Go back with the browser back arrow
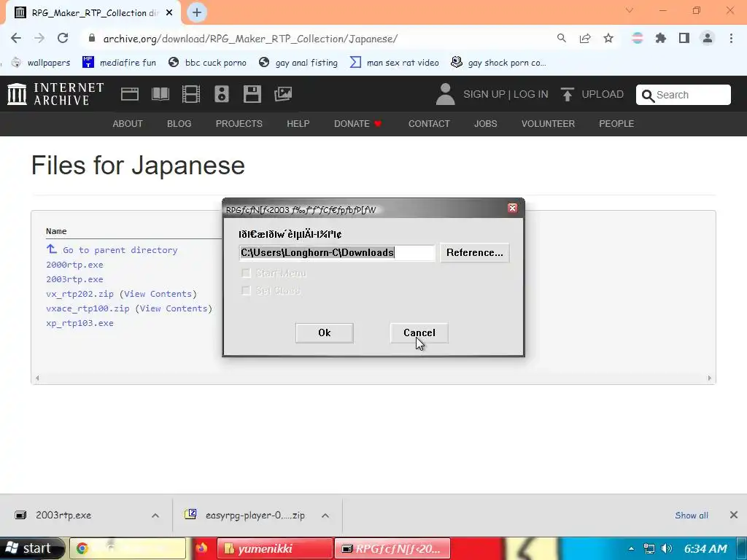Image resolution: width=747 pixels, height=560 pixels. 16,38
